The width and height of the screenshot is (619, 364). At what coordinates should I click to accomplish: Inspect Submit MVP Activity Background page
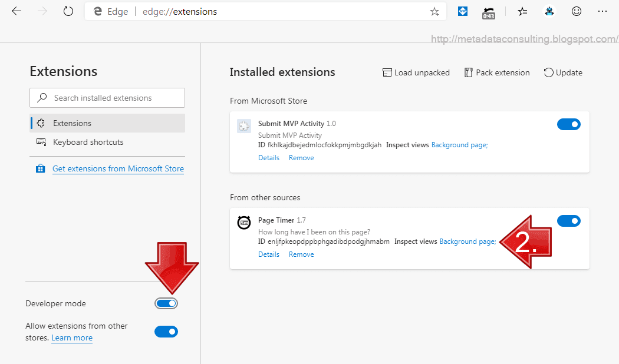(x=459, y=145)
